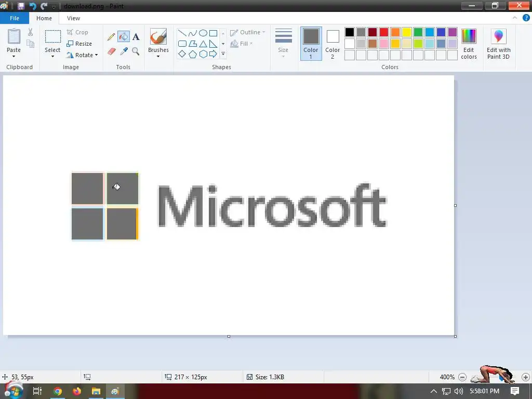532x399 pixels.
Task: Choose the Triangle shape
Action: coord(203,44)
